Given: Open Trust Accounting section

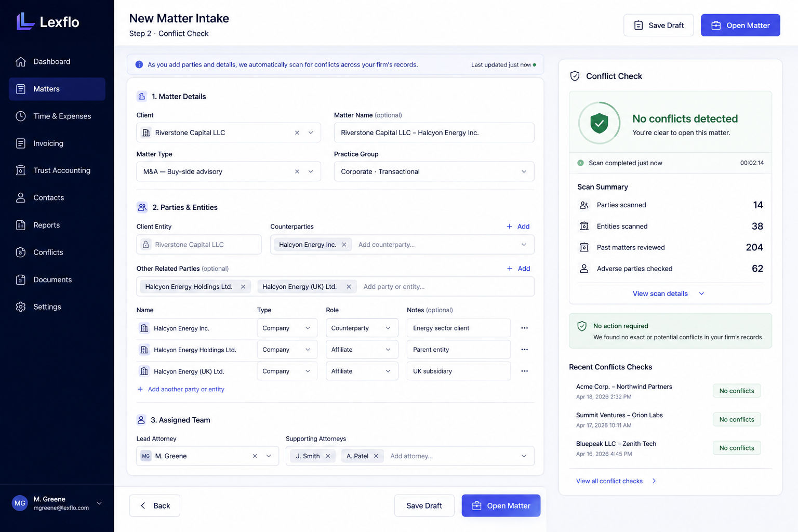Looking at the screenshot, I should click(x=57, y=170).
